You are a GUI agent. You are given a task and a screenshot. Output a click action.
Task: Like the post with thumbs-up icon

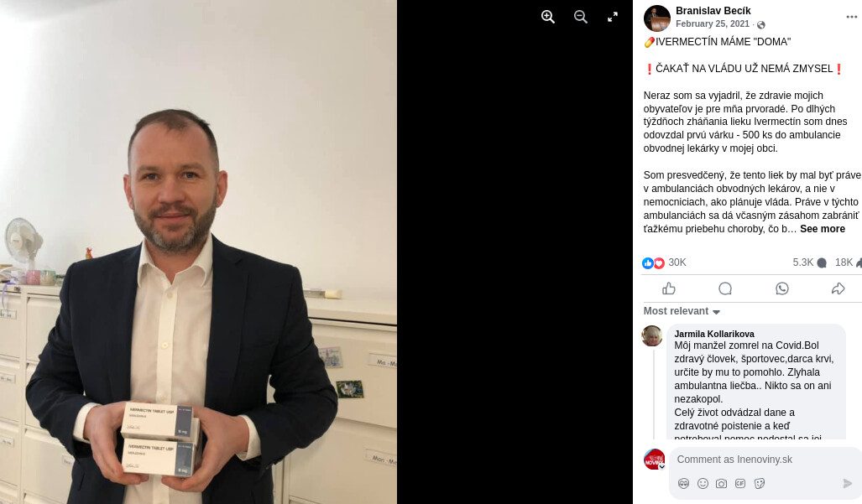668,288
